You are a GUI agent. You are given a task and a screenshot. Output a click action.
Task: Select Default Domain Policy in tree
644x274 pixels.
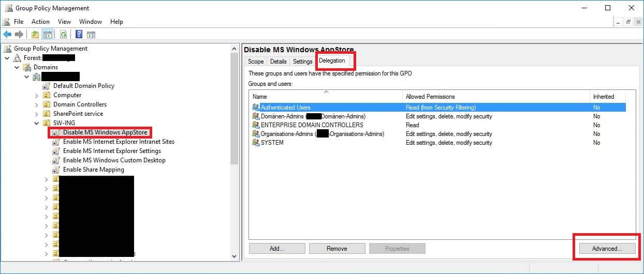coord(84,86)
